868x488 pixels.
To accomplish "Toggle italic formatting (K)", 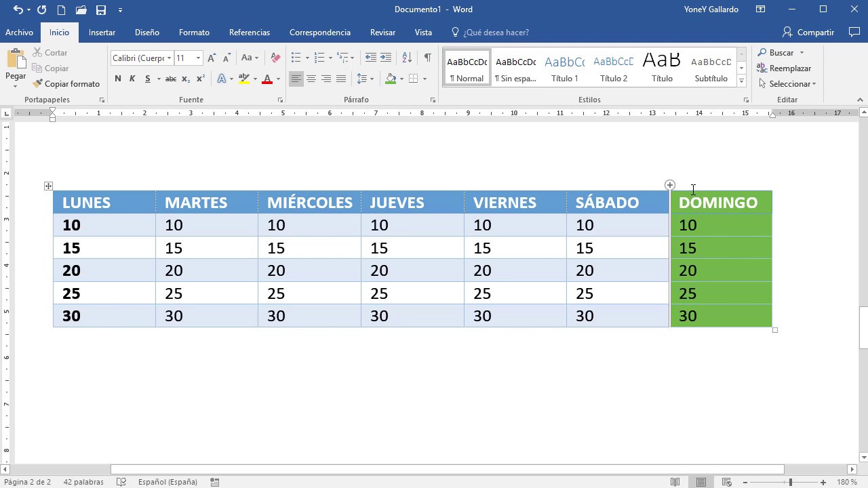I will pyautogui.click(x=132, y=79).
